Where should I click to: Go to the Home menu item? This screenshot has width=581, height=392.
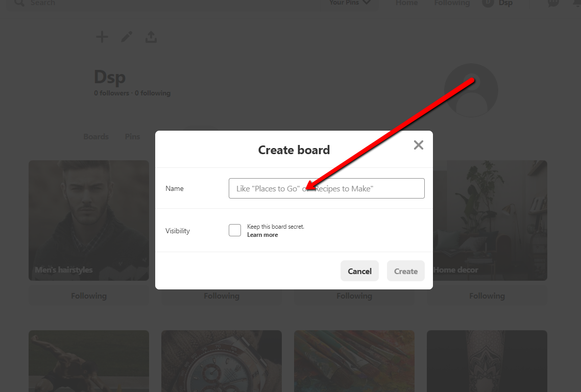pos(406,3)
